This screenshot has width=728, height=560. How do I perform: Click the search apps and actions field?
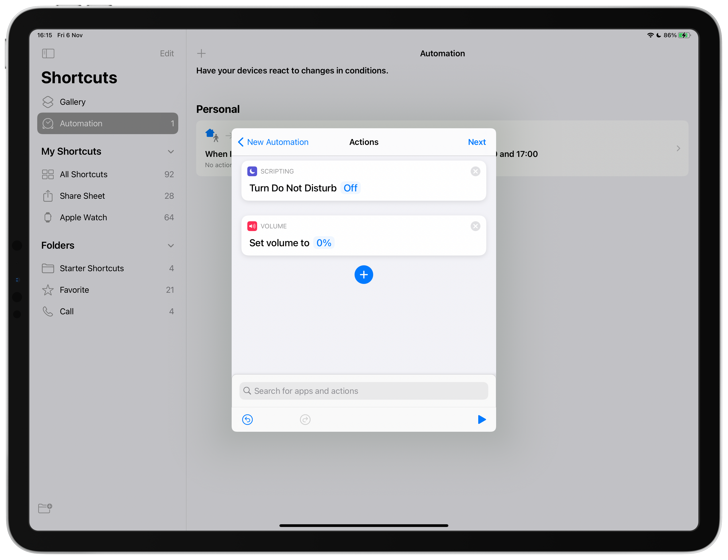click(364, 391)
